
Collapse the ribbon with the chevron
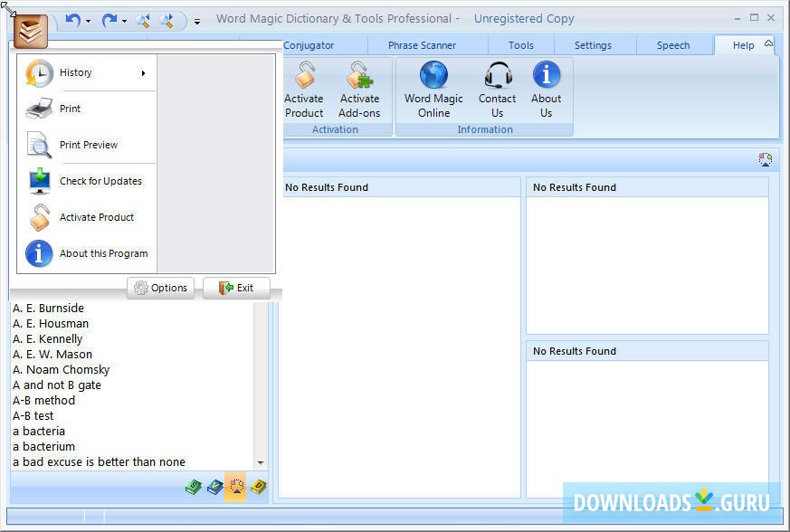(768, 43)
